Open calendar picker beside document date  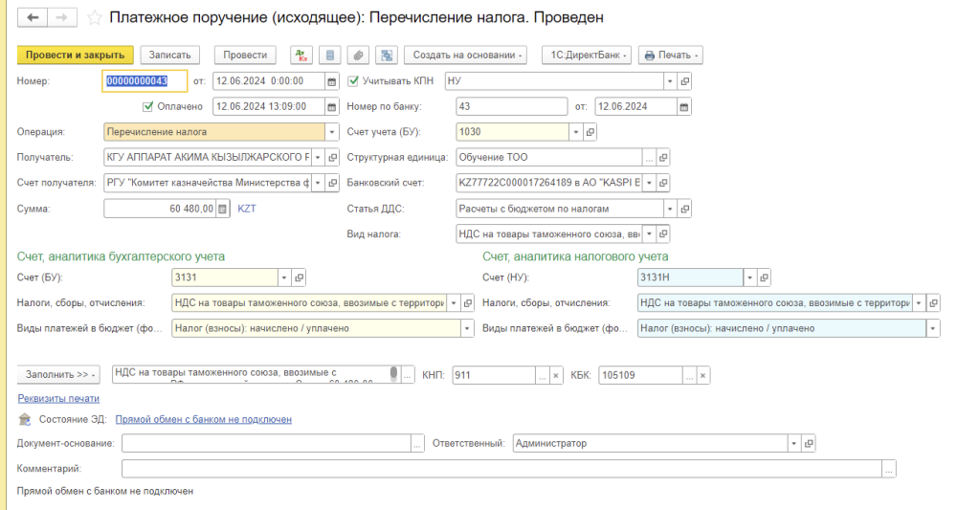332,81
